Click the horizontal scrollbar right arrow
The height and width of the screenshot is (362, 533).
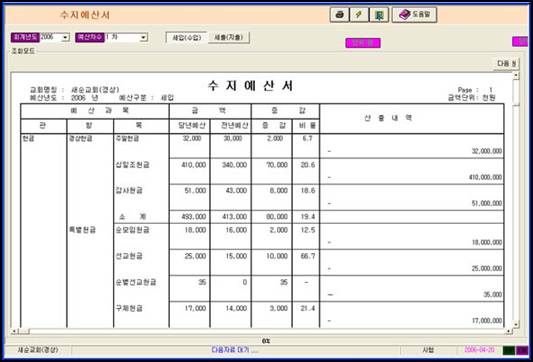pos(509,331)
